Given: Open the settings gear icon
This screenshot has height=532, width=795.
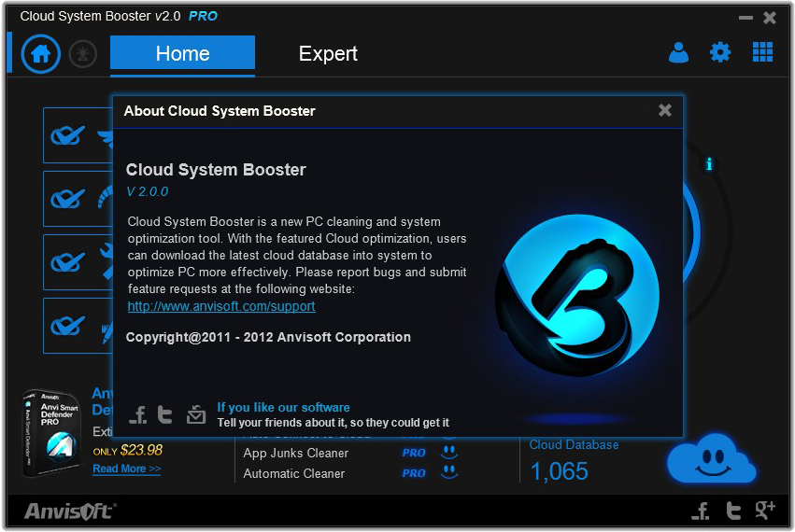Looking at the screenshot, I should [x=720, y=52].
